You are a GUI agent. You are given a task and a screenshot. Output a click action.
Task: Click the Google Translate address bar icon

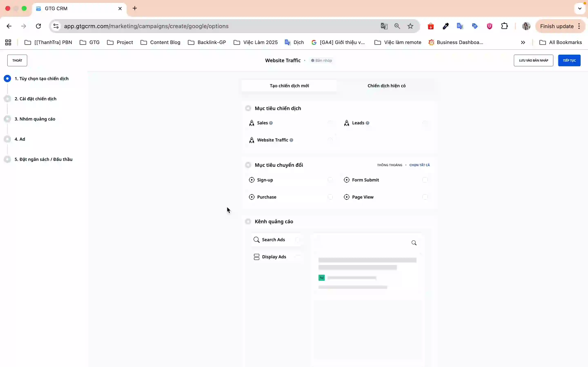pos(384,26)
